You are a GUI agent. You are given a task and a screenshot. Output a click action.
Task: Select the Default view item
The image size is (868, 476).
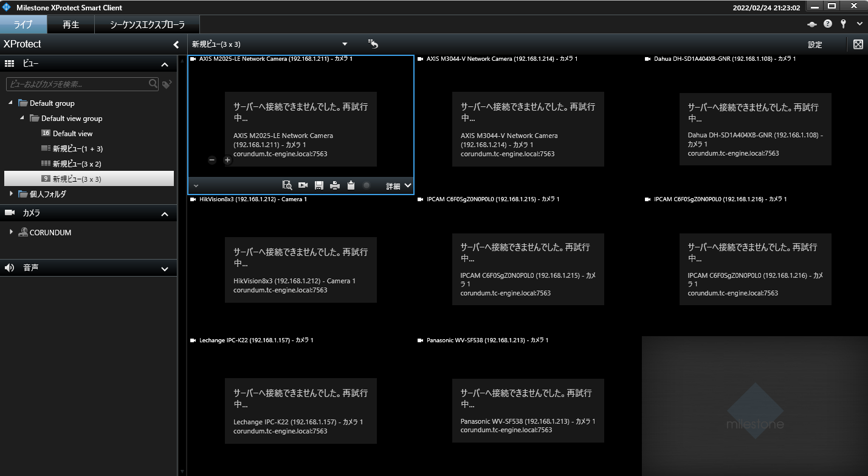(72, 133)
